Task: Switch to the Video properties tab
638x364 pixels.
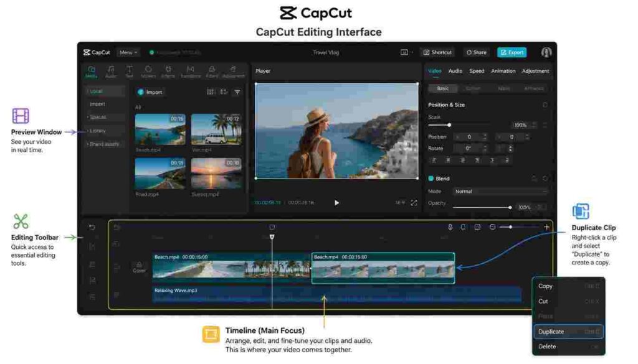Action: (x=434, y=71)
